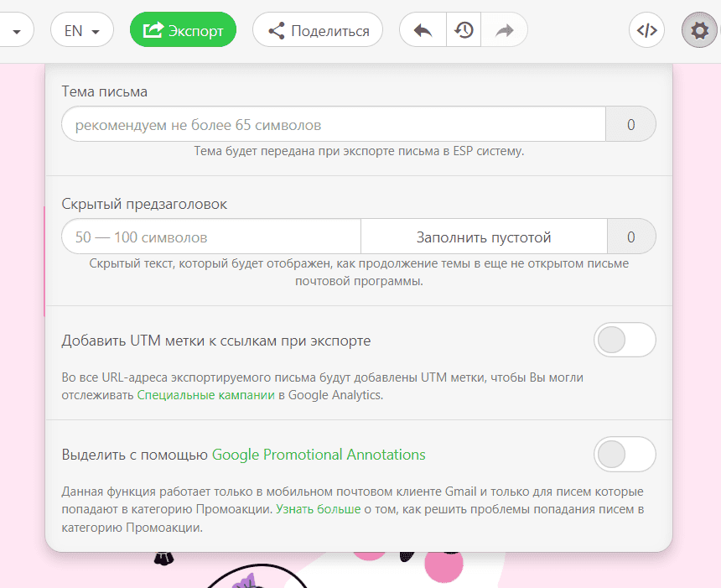The width and height of the screenshot is (721, 588).
Task: Open version history clock icon
Action: tap(464, 31)
